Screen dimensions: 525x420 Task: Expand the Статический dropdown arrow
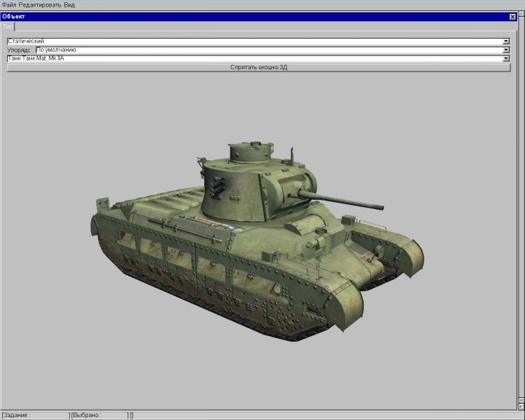506,42
